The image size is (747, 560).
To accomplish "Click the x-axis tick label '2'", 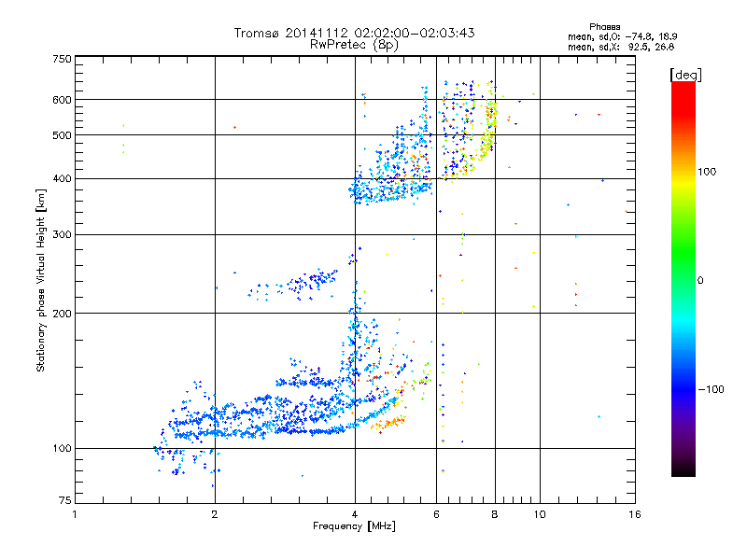I will [x=215, y=514].
